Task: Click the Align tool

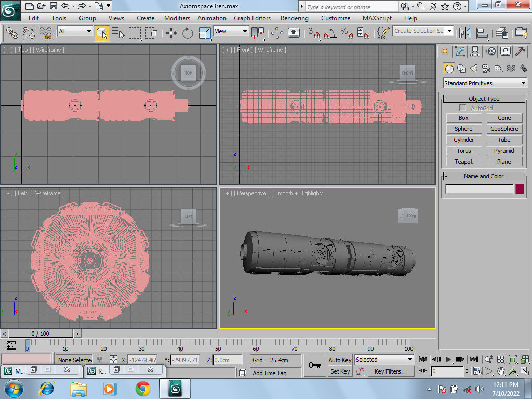Action: point(482,33)
